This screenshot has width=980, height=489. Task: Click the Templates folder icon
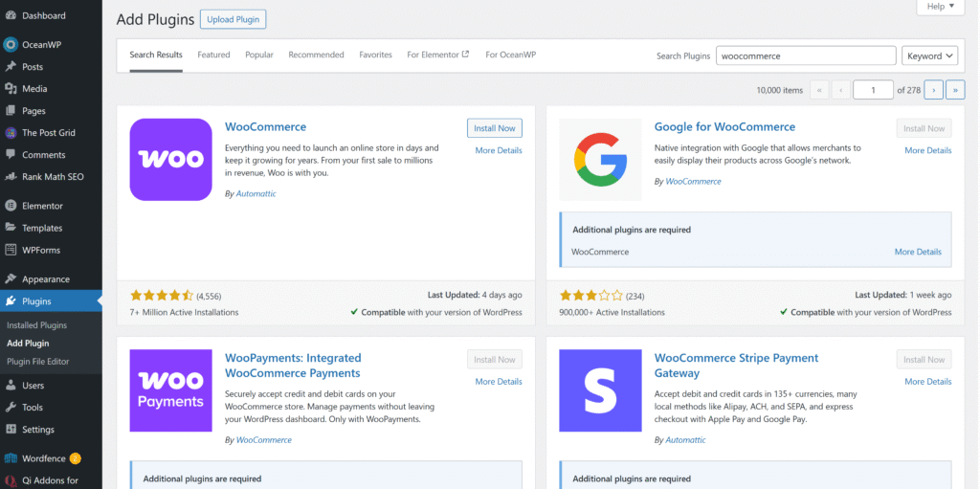pyautogui.click(x=11, y=228)
